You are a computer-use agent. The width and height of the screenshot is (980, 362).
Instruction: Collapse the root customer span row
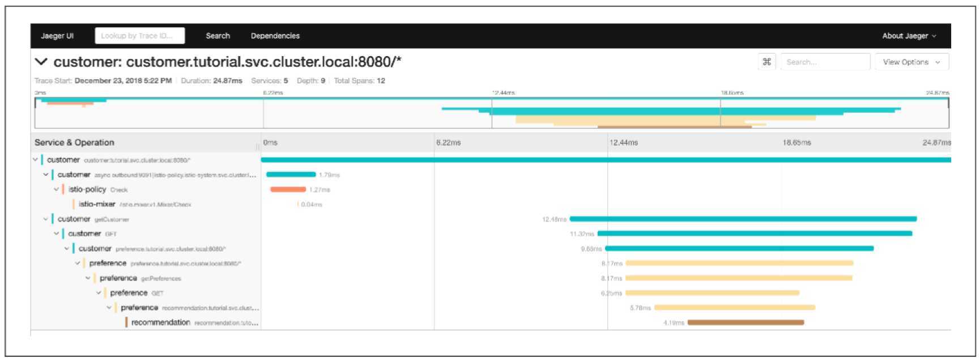click(x=36, y=160)
